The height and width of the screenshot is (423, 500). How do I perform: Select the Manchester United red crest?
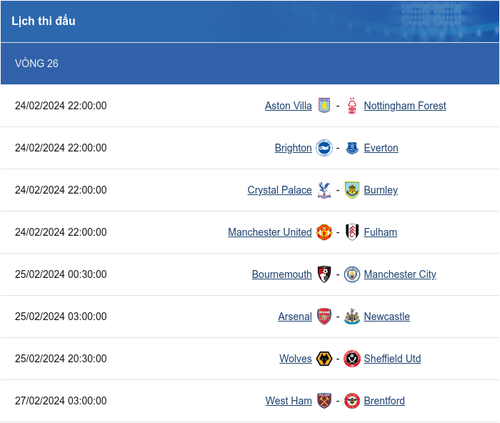click(x=324, y=232)
